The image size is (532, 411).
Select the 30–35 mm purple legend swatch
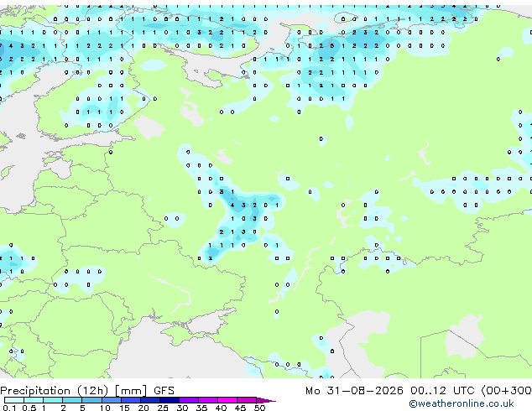point(188,400)
